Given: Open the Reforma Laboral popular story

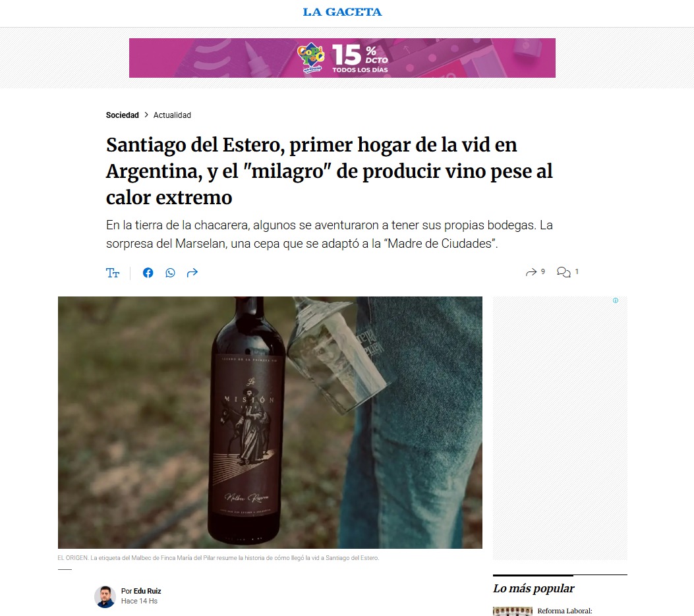Looking at the screenshot, I should tap(565, 611).
